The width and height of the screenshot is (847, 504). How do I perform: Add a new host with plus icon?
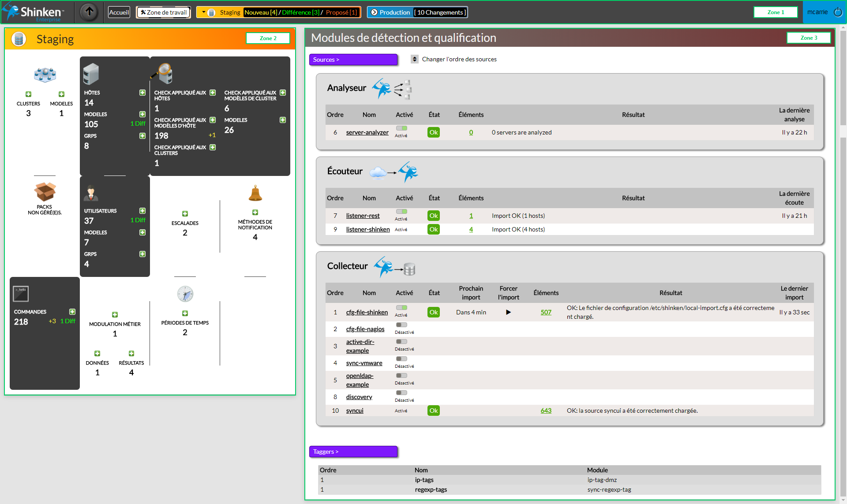tap(142, 93)
